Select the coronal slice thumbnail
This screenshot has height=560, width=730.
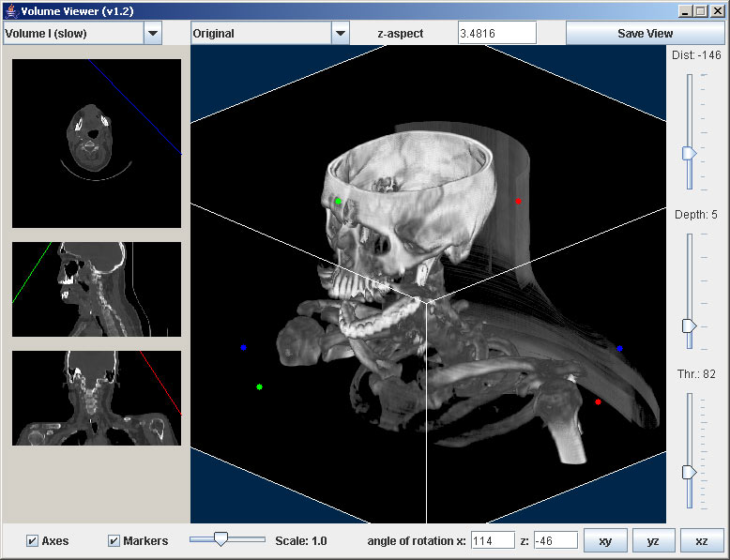click(x=97, y=398)
